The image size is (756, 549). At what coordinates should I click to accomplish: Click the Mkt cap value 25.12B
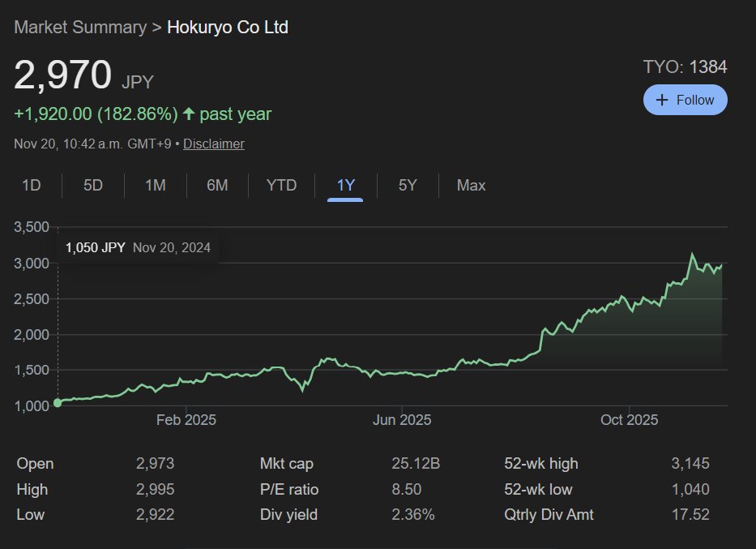coord(416,463)
